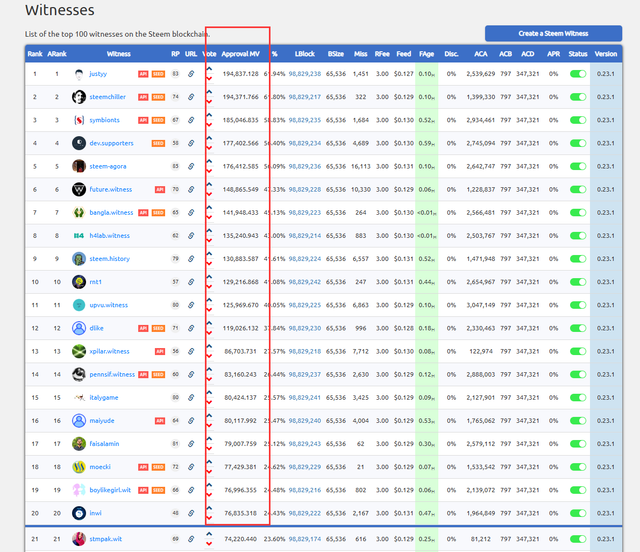
Task: Open bangla.witness URL link icon
Action: click(191, 213)
